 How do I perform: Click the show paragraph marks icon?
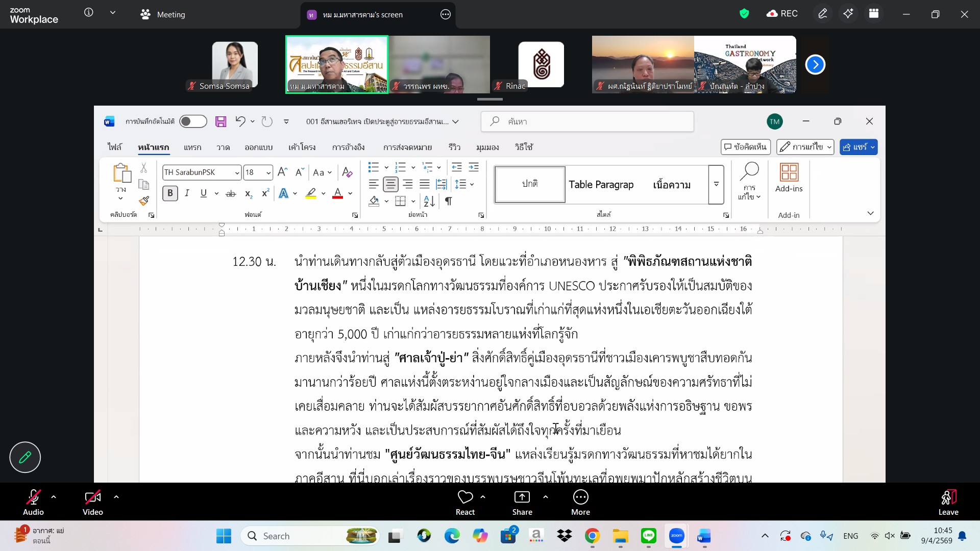(x=448, y=201)
